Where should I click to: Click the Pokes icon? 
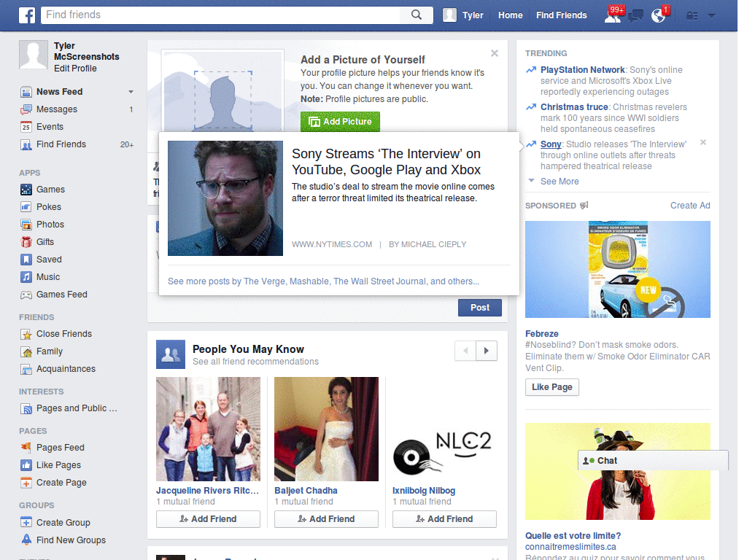point(26,207)
